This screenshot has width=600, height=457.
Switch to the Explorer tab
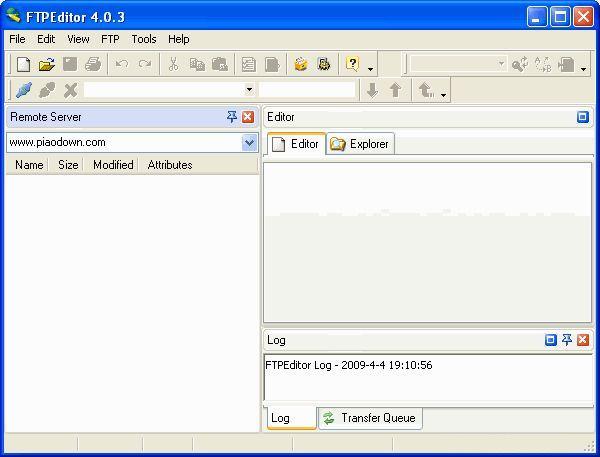click(x=361, y=144)
